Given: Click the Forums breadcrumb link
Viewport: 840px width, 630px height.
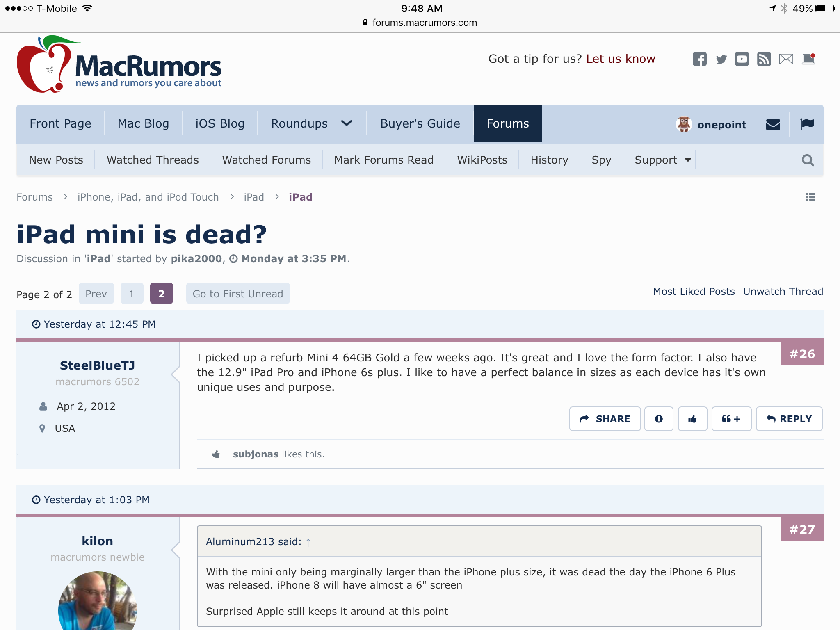Looking at the screenshot, I should tap(34, 197).
